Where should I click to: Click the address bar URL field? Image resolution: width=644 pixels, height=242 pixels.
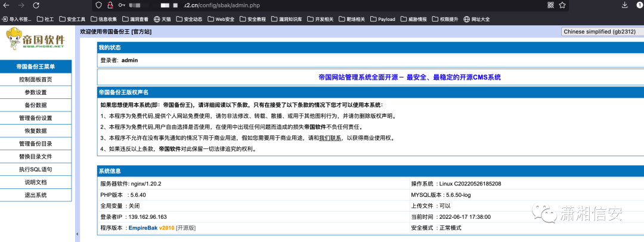click(x=320, y=5)
